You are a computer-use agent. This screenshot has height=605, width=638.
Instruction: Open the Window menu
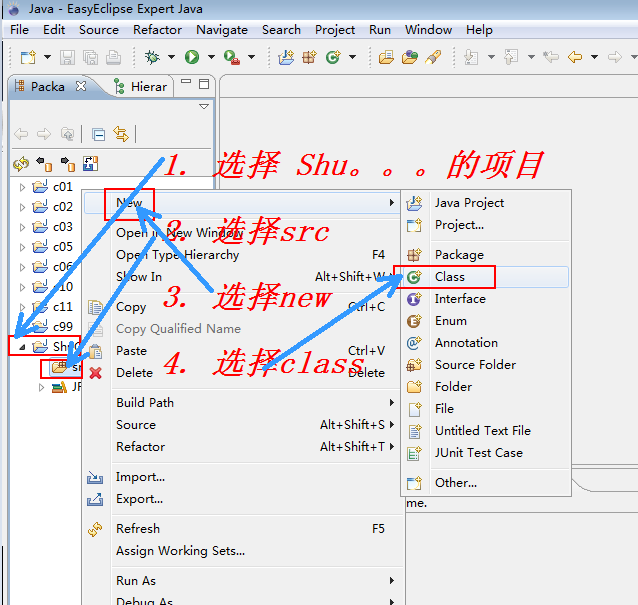[428, 30]
